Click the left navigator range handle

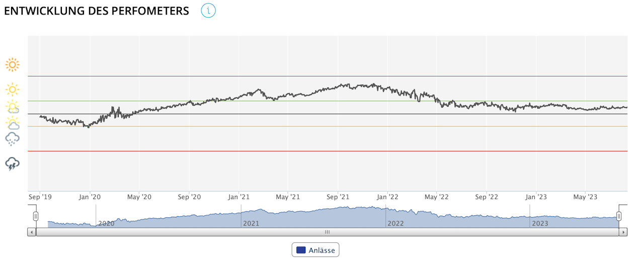coord(36,216)
